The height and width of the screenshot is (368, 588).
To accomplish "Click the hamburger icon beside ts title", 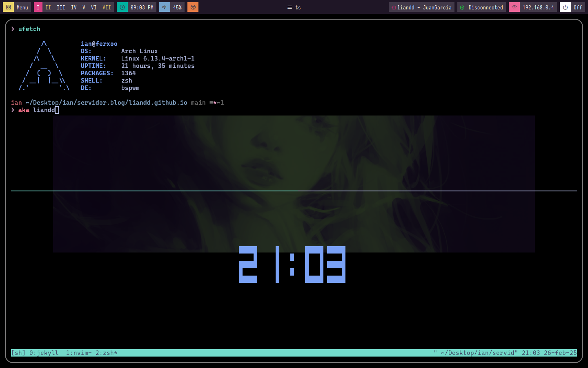I will (290, 7).
